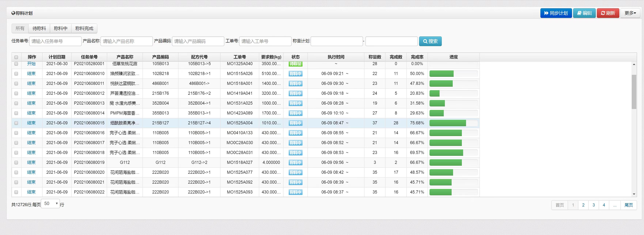Click work order cell MO0C28A030
The image size is (644, 235).
(x=240, y=143)
